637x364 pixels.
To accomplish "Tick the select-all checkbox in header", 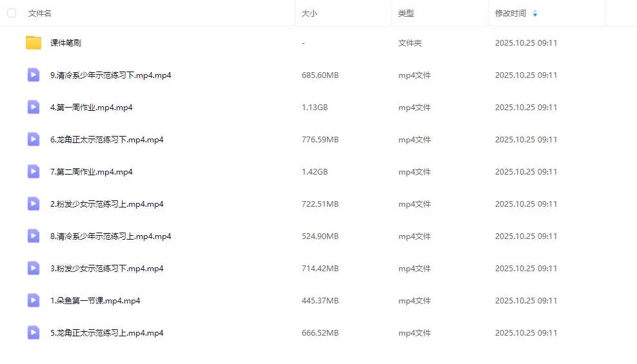I will [12, 13].
